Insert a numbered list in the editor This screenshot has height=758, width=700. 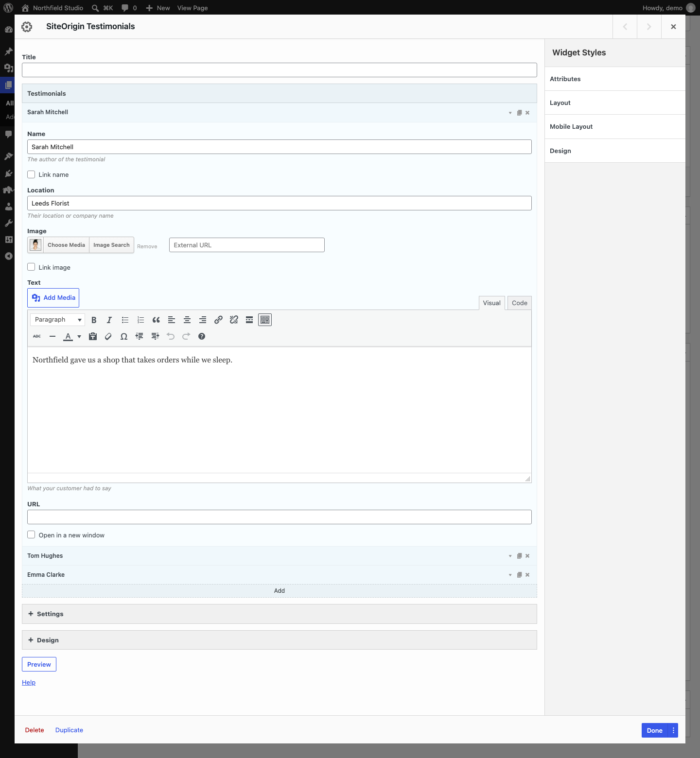[140, 320]
